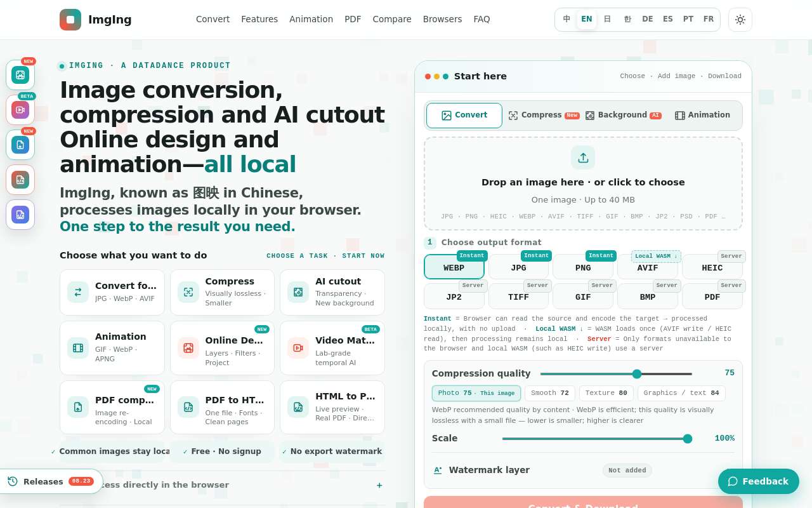Click the ImgIng brand name link
The width and height of the screenshot is (812, 508).
pos(110,20)
